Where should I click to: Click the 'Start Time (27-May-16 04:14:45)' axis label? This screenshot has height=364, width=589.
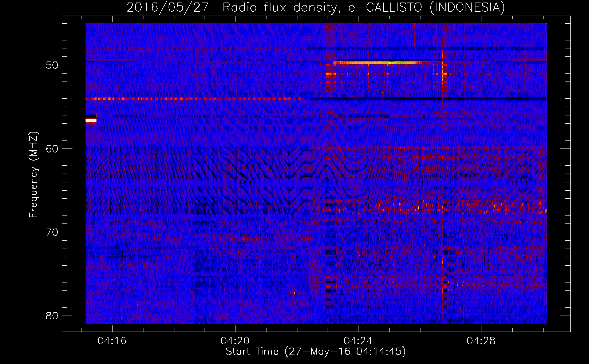coord(315,352)
